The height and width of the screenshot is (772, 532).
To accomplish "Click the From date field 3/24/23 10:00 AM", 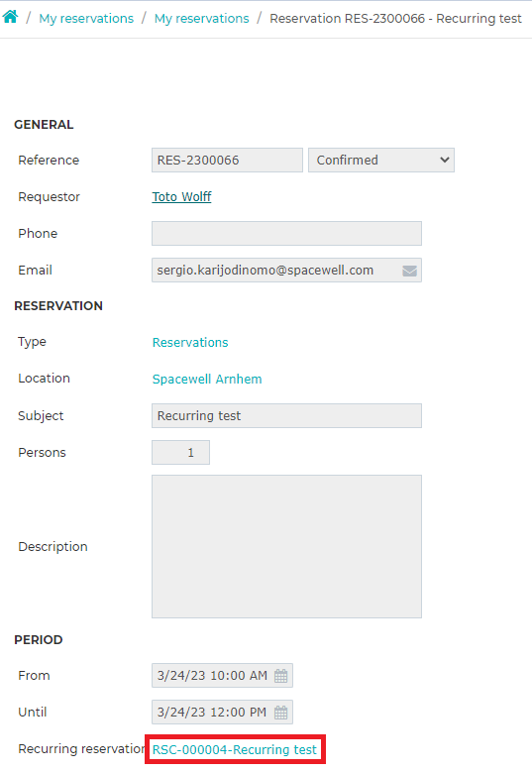I will pyautogui.click(x=223, y=676).
